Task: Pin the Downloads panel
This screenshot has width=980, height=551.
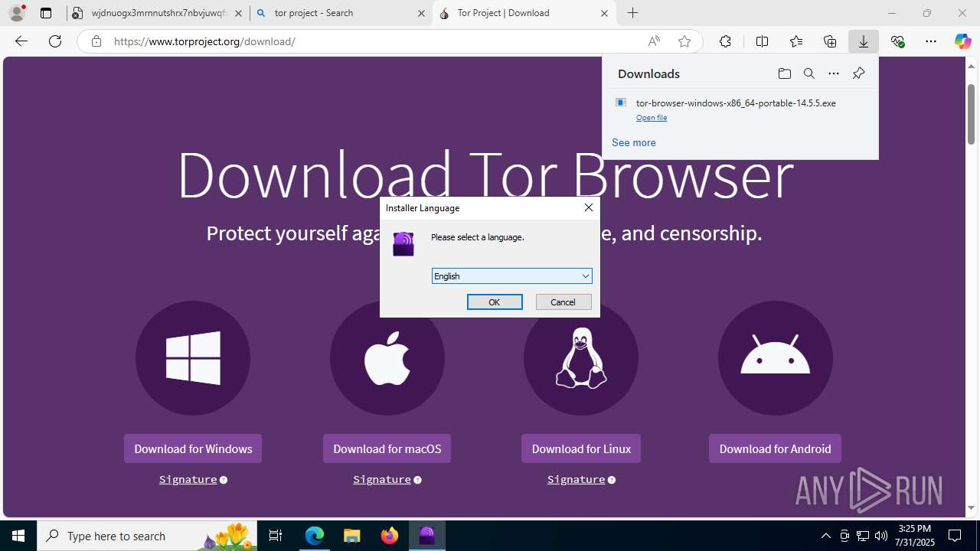Action: pos(858,73)
